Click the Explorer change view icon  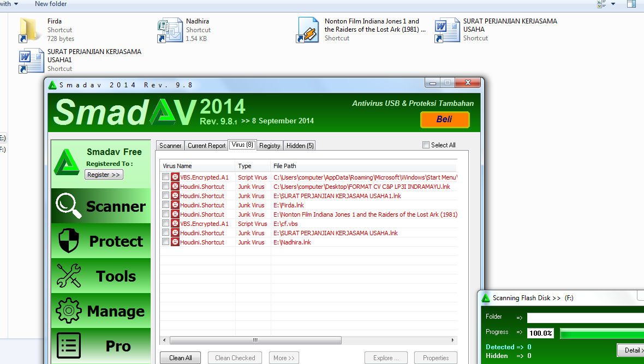(601, 4)
